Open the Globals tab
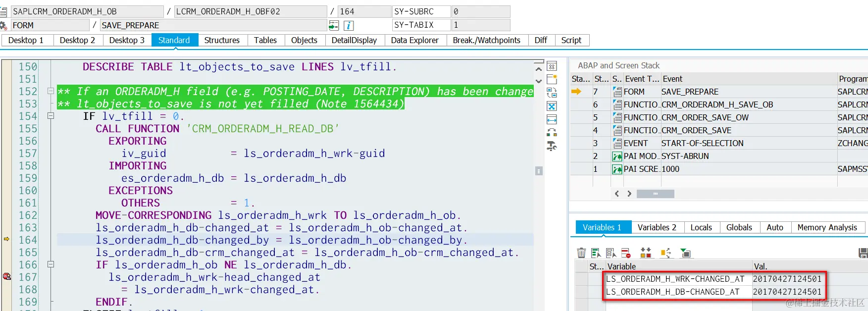Viewport: 868px width, 311px height. point(739,227)
